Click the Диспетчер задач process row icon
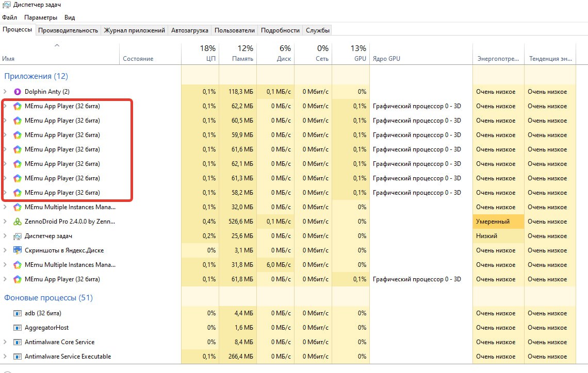This screenshot has height=373, width=588. pyautogui.click(x=17, y=236)
